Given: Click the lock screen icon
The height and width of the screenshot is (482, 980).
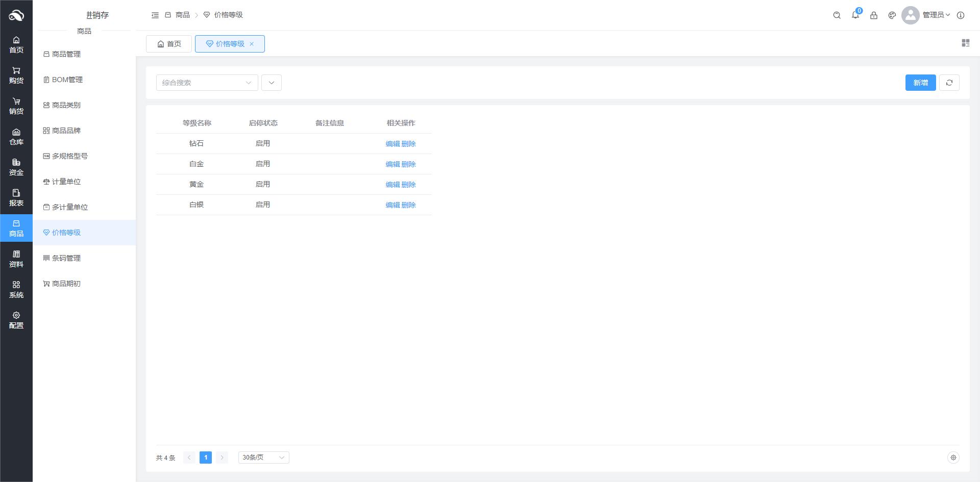Looking at the screenshot, I should (873, 15).
